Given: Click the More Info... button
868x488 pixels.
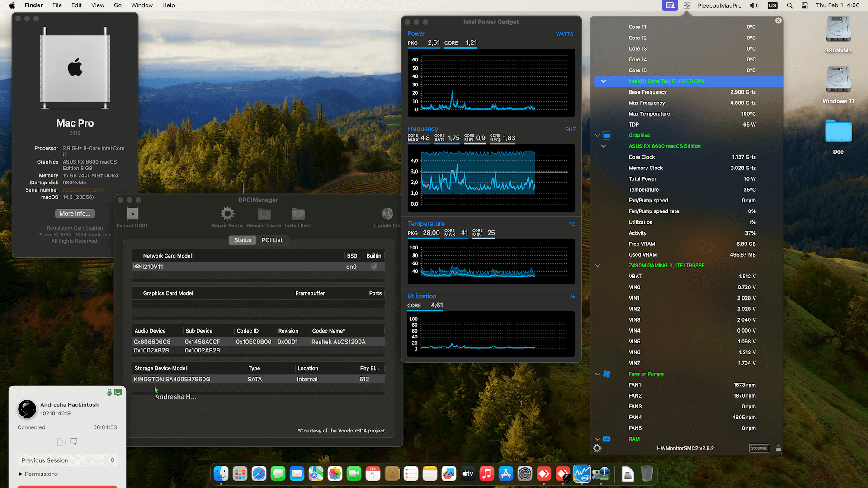Looking at the screenshot, I should click(75, 214).
